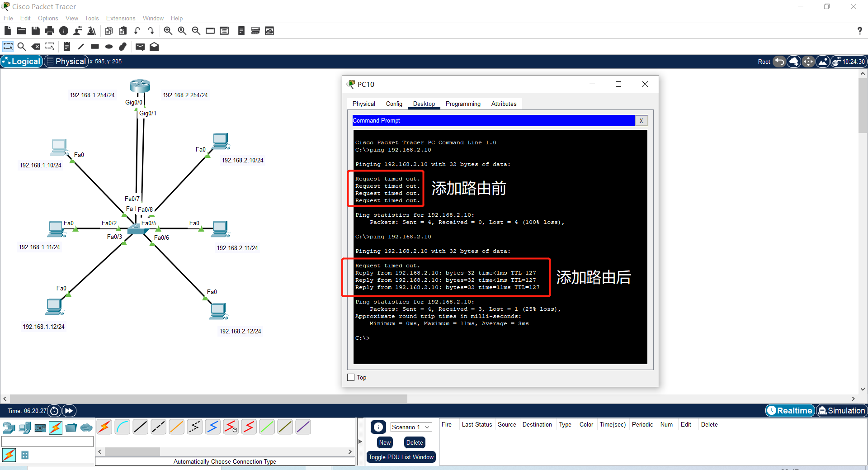Open the Options menu

[48, 18]
